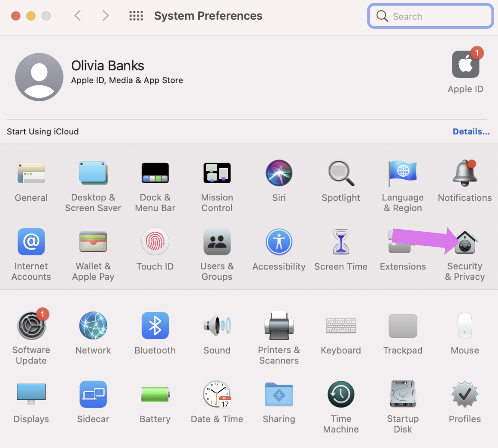The image size is (498, 448).
Task: Open Keyboard preferences
Action: coord(341,326)
